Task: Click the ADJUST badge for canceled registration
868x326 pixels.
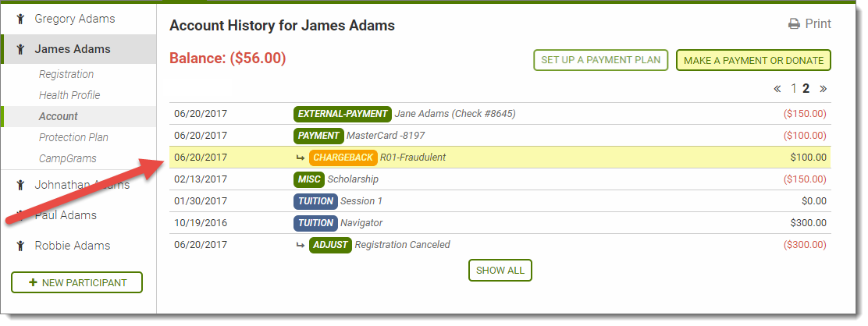Action: pos(330,245)
